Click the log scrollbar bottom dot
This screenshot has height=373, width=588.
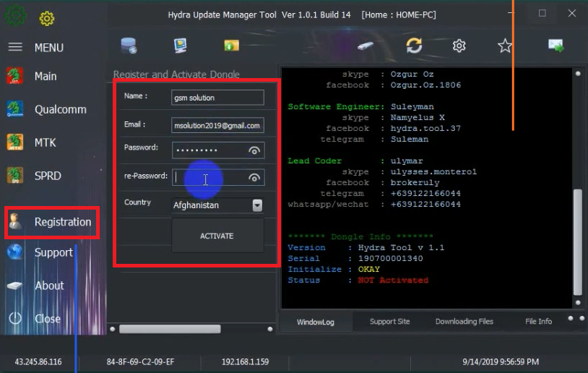[578, 302]
